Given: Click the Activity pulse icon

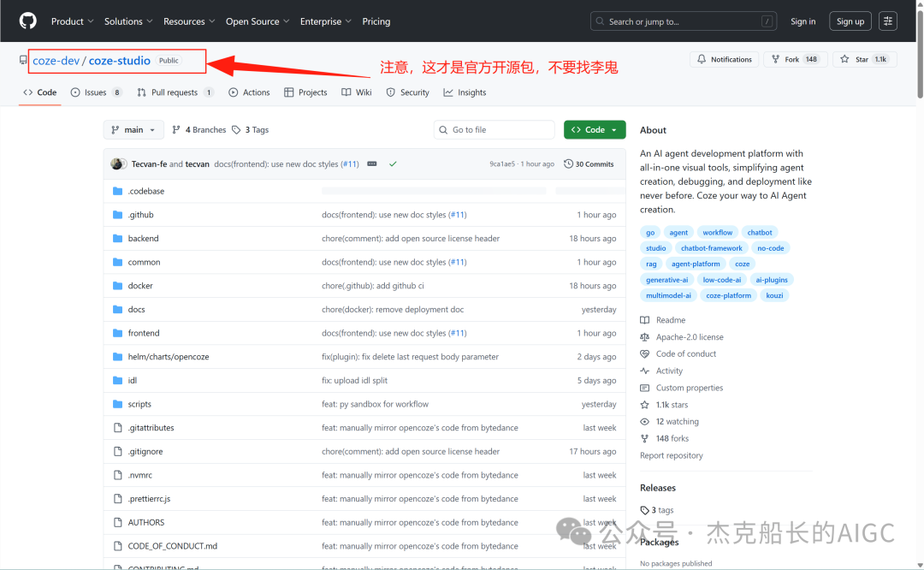Looking at the screenshot, I should pyautogui.click(x=645, y=371).
